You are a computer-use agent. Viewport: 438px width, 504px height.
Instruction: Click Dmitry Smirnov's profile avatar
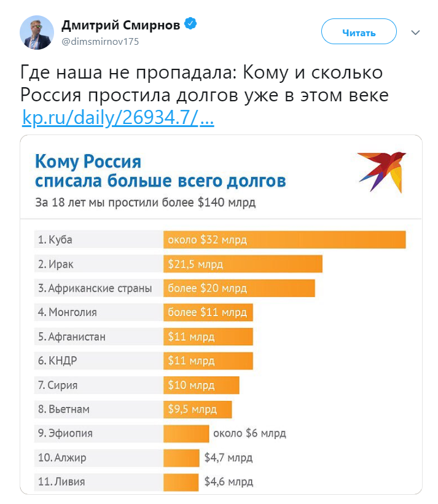point(37,33)
